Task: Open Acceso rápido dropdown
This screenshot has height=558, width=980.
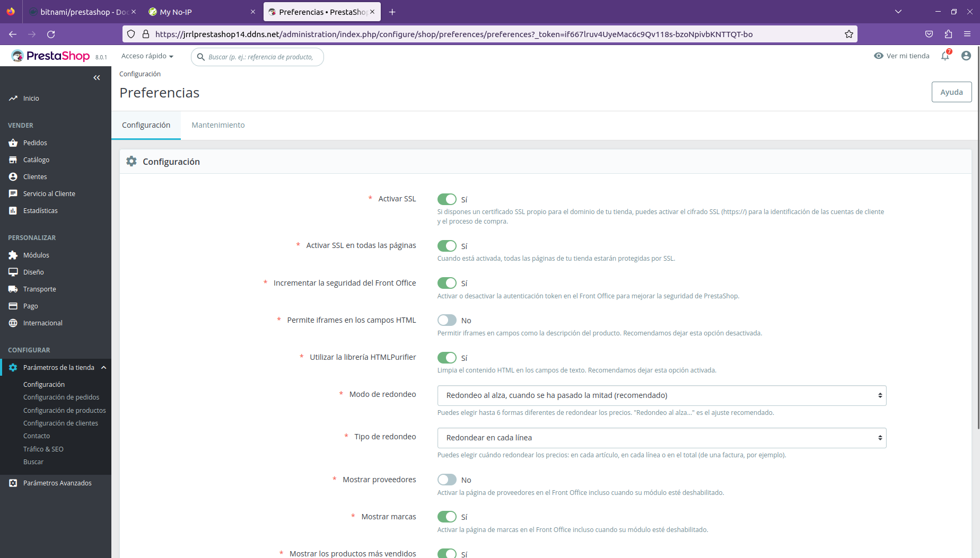Action: (147, 56)
